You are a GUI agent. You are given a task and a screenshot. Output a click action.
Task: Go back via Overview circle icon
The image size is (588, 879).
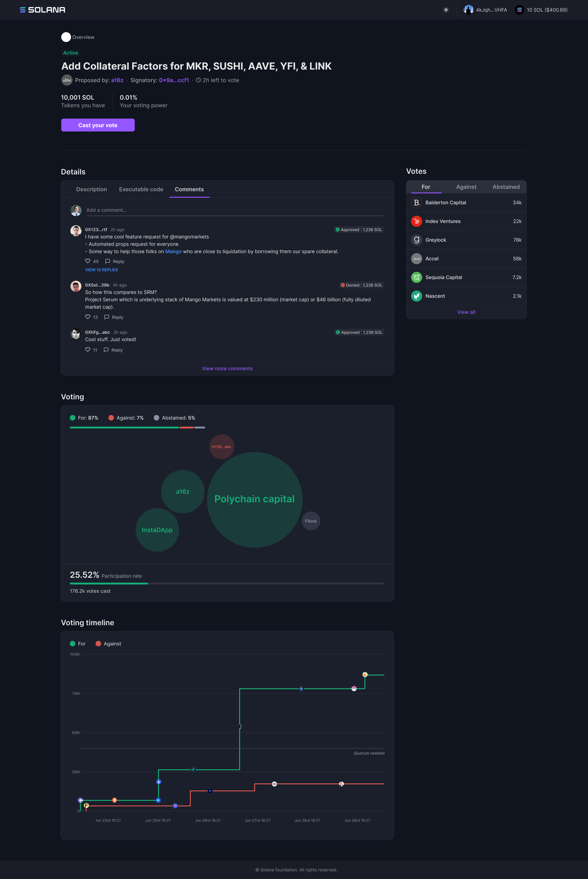click(x=66, y=37)
